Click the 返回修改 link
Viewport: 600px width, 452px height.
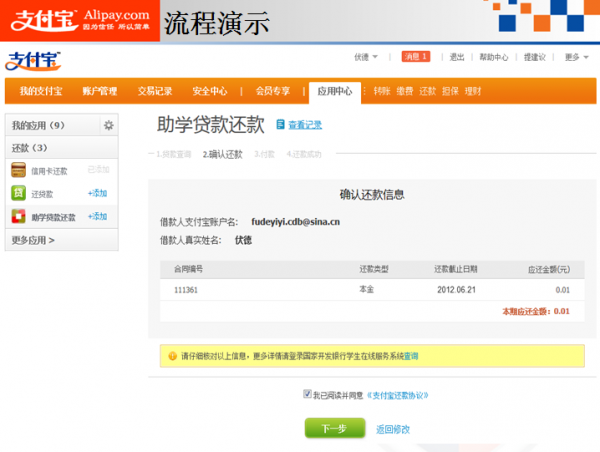(393, 429)
